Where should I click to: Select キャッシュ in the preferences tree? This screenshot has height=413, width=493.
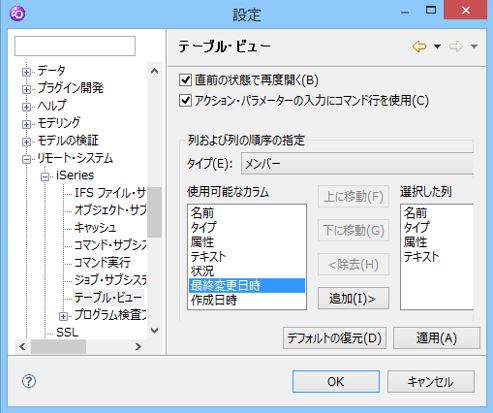click(x=95, y=228)
